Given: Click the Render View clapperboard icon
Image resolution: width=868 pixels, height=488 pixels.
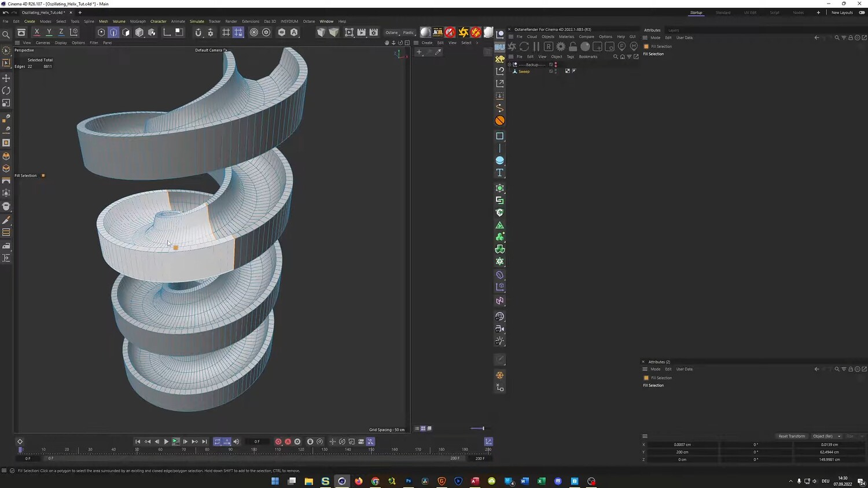Looking at the screenshot, I should pos(361,32).
